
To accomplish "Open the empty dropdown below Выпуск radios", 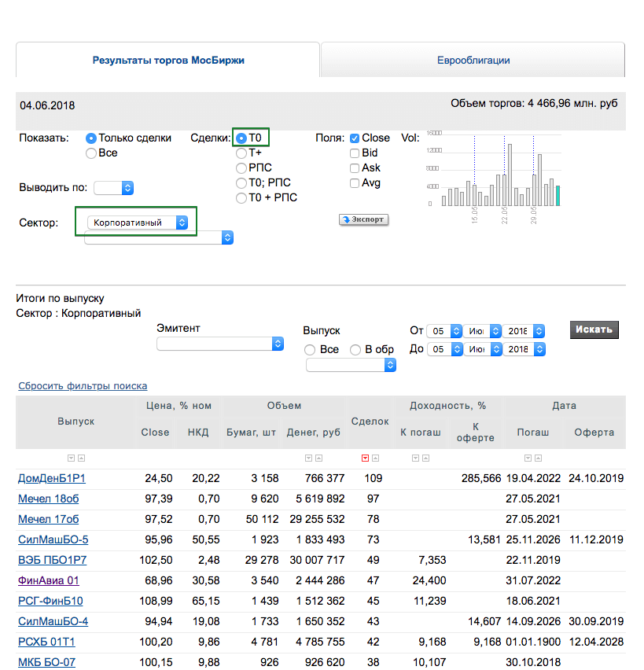I will [351, 365].
